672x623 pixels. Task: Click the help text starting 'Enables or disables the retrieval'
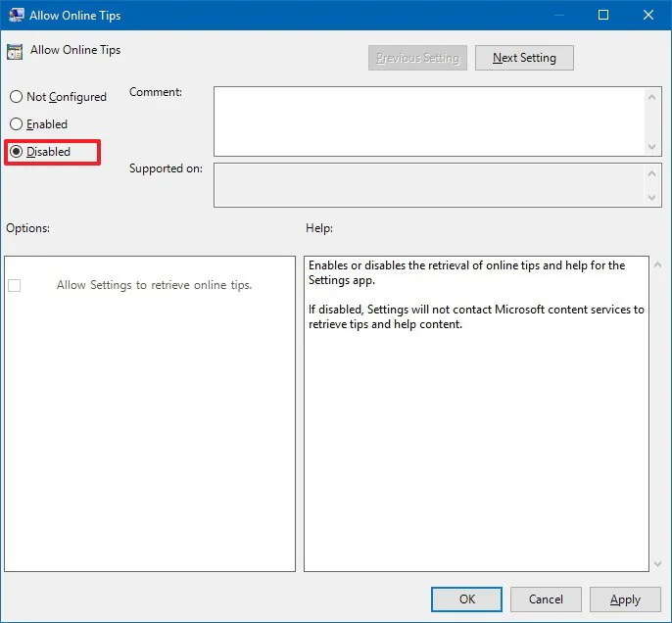(x=466, y=272)
